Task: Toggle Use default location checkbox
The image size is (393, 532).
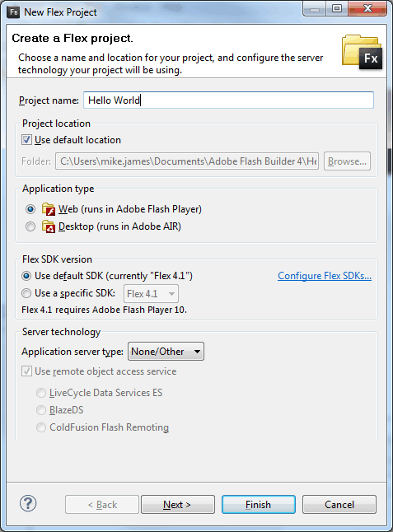Action: (x=26, y=140)
